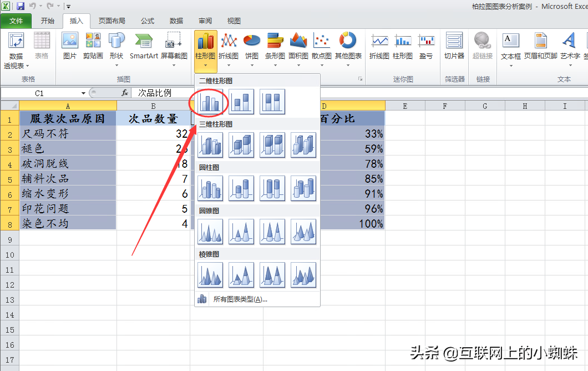Viewport: 588px width, 371px height.
Task: Click the insert function fx button
Action: (x=125, y=93)
